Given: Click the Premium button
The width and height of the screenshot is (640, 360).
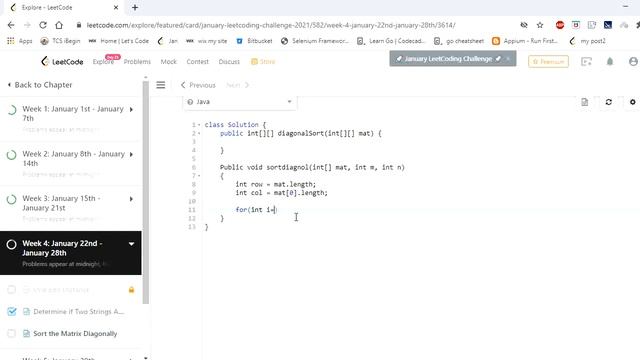Looking at the screenshot, I should pos(548,62).
